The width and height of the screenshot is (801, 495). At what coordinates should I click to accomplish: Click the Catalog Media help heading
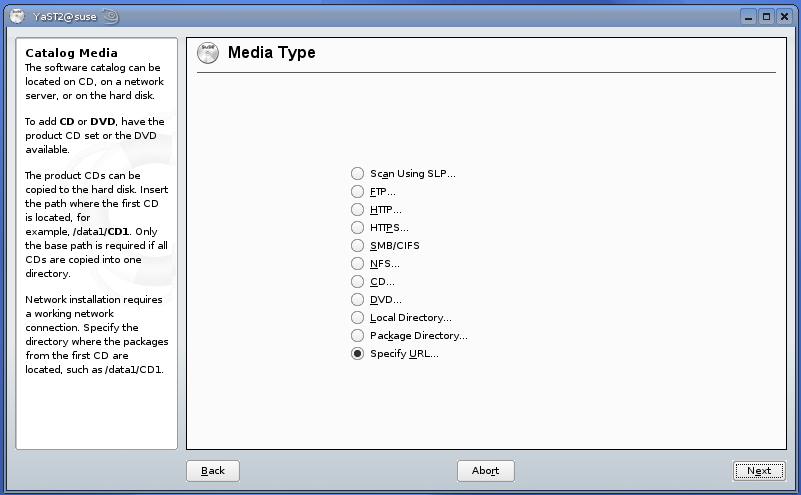point(72,53)
